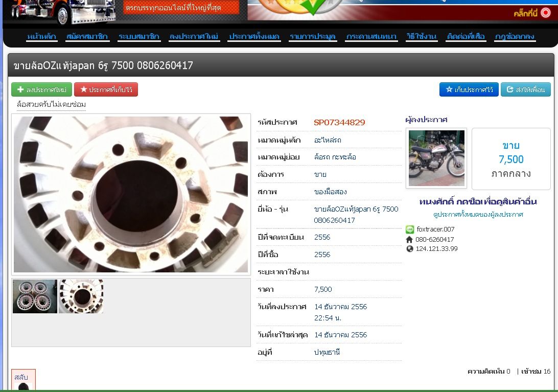Click the red circle icon in banner

click(x=546, y=13)
